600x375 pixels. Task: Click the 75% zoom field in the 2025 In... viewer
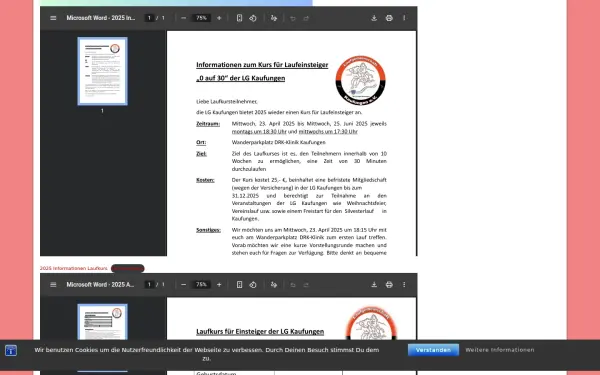coord(201,18)
